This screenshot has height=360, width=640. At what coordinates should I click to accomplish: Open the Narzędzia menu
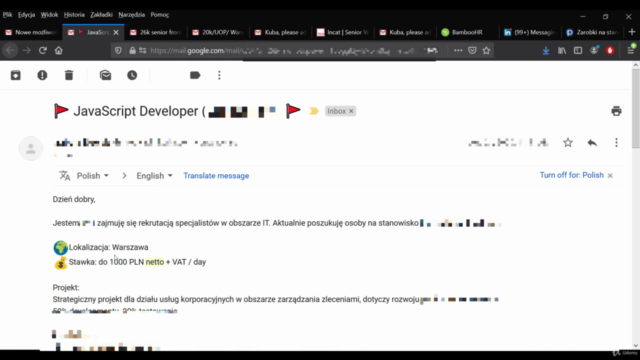coord(131,15)
